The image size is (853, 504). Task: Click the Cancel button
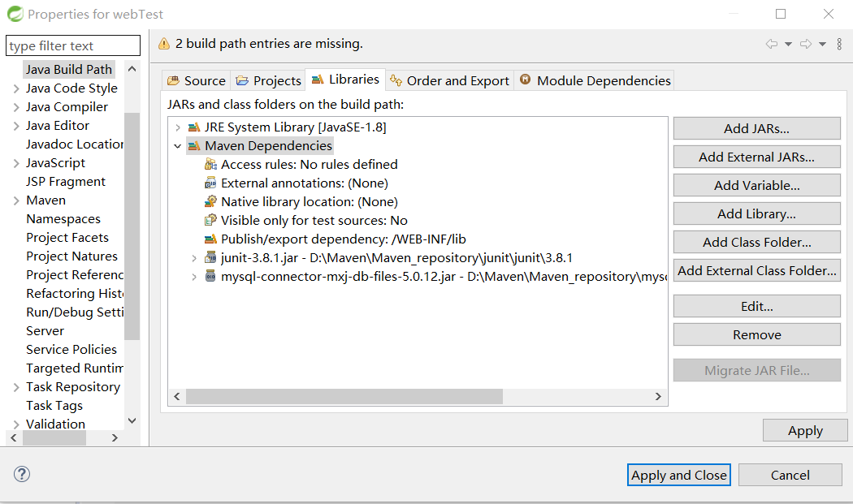click(x=790, y=475)
